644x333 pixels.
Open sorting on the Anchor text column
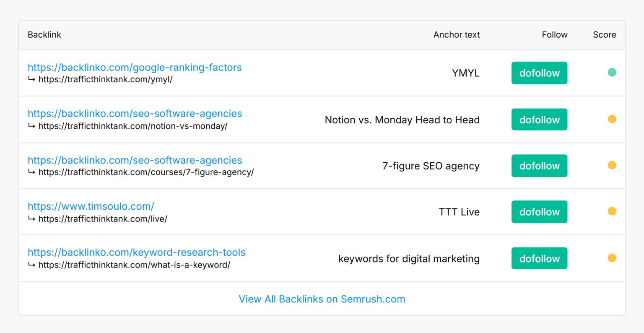[x=456, y=35]
